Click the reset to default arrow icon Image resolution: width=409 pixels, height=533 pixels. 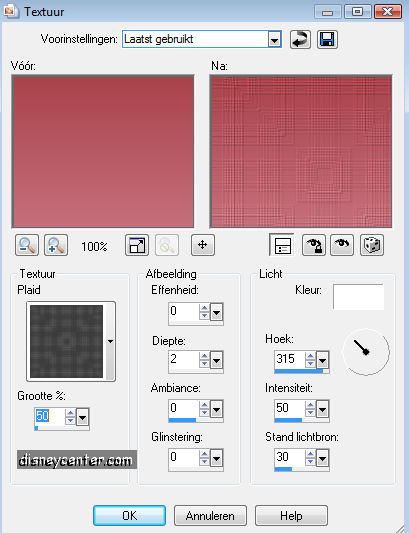point(300,39)
